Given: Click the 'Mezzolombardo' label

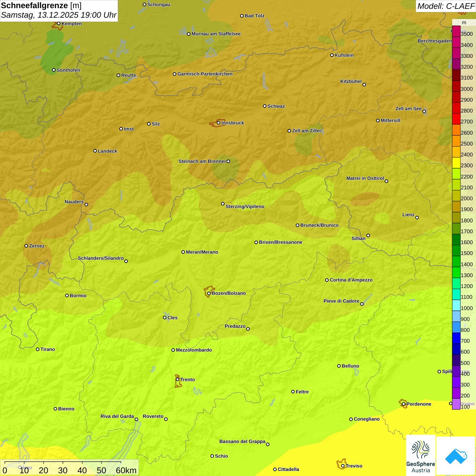Looking at the screenshot, I should (194, 350).
